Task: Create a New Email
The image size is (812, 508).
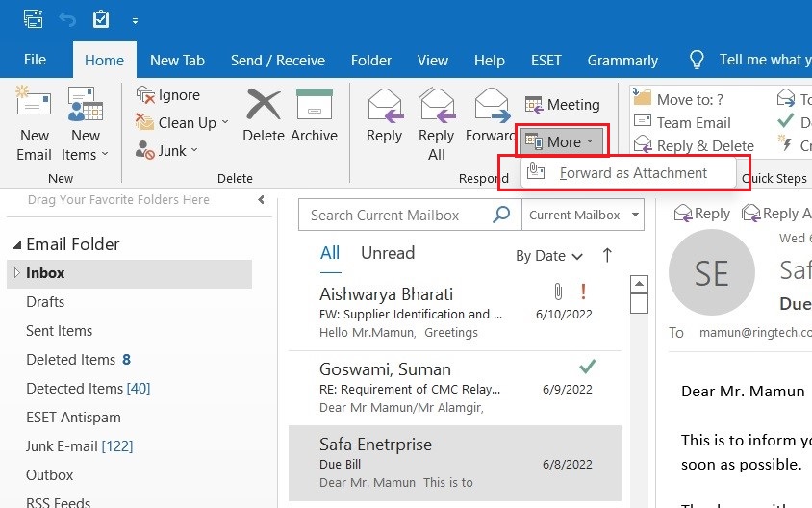Action: [34, 124]
